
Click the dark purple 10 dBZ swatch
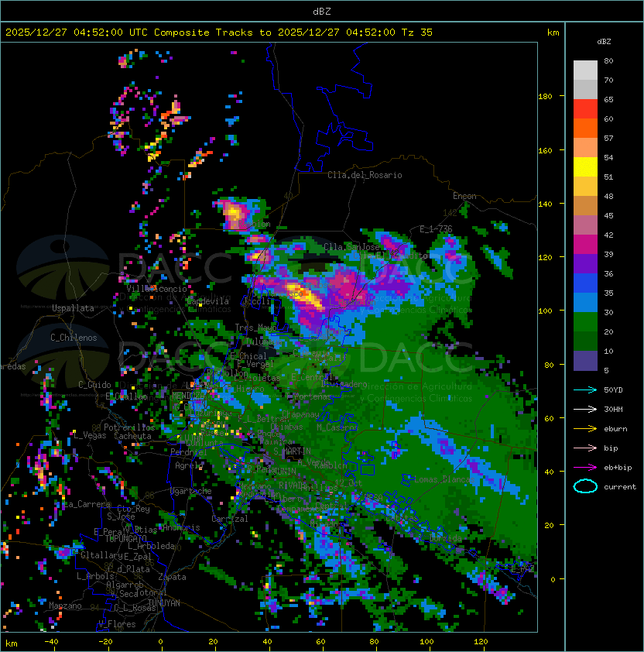point(585,361)
